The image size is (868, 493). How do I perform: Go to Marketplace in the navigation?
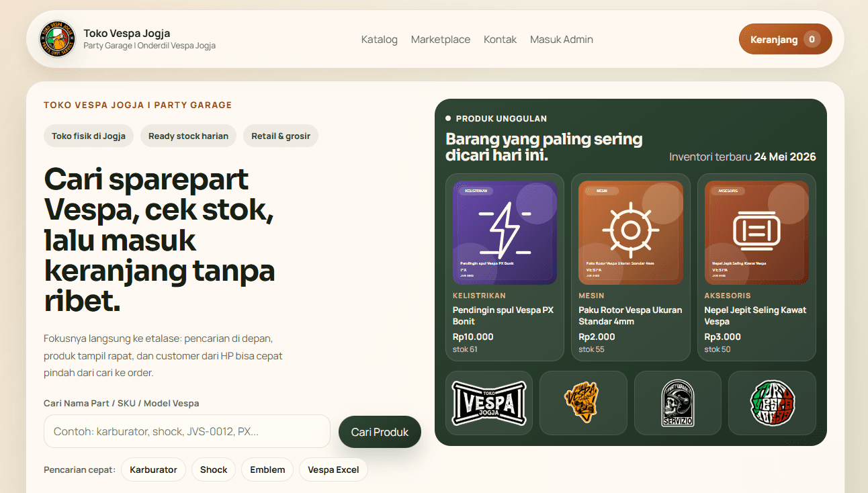tap(441, 40)
